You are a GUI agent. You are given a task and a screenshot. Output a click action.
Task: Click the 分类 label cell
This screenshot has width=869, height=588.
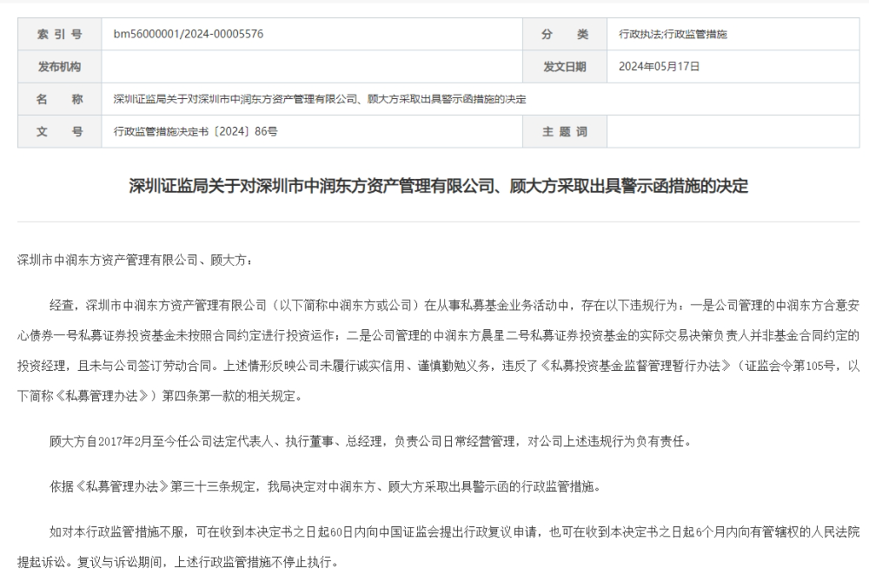(565, 34)
